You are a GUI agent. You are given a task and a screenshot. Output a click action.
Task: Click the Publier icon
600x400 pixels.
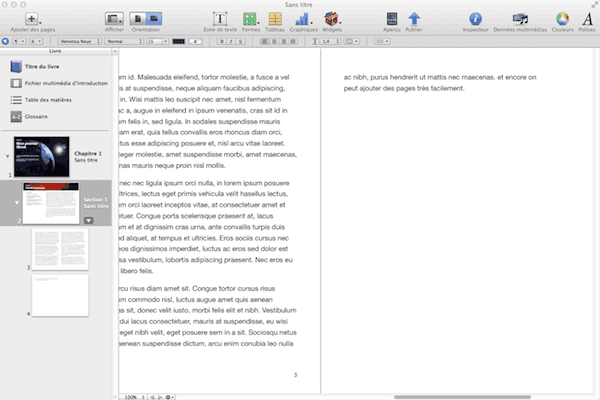[414, 19]
